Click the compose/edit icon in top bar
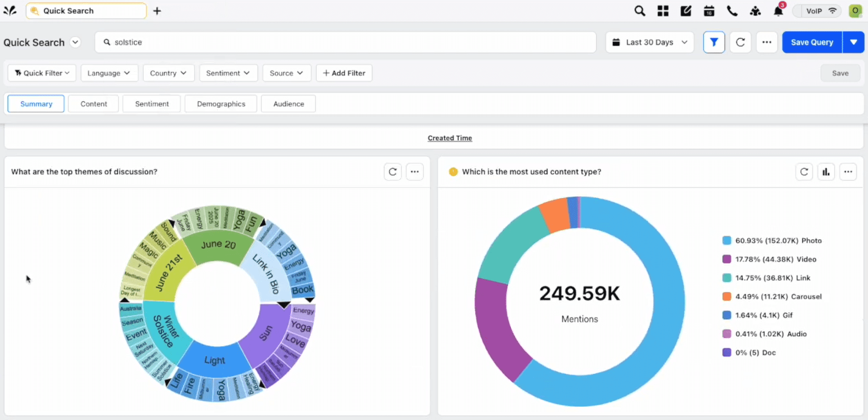This screenshot has height=420, width=868. tap(685, 11)
